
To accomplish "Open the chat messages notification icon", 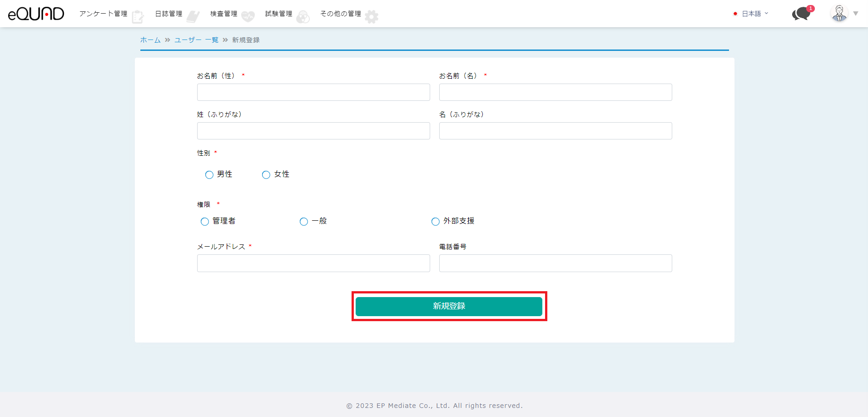I will click(802, 14).
